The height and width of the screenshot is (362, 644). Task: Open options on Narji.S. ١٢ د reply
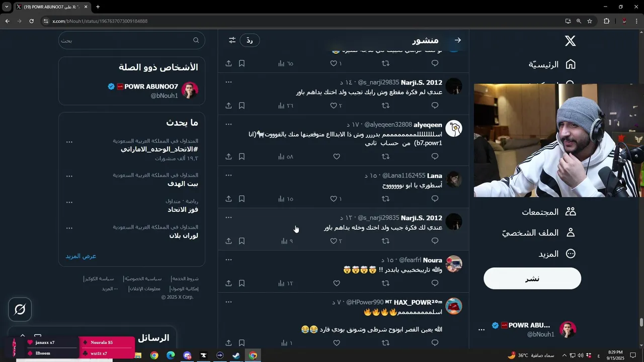228,217
